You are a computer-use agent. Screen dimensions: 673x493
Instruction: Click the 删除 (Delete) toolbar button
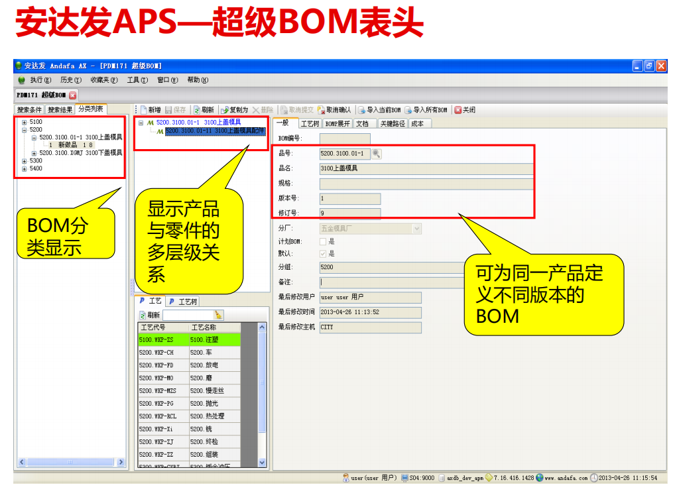pyautogui.click(x=263, y=110)
